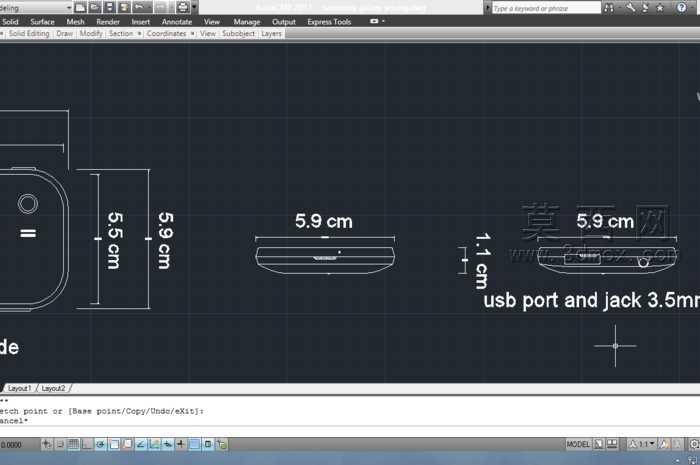Open the Help dropdown arrow

tap(691, 8)
